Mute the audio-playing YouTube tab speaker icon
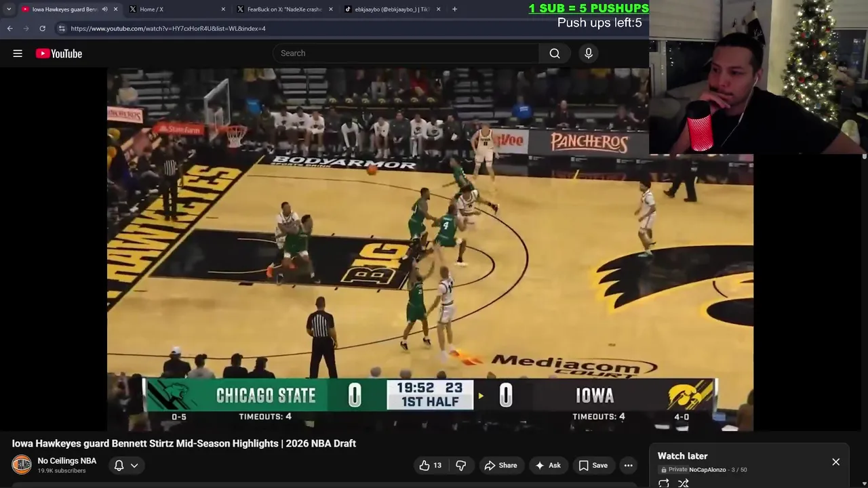The width and height of the screenshot is (868, 488). pyautogui.click(x=104, y=9)
